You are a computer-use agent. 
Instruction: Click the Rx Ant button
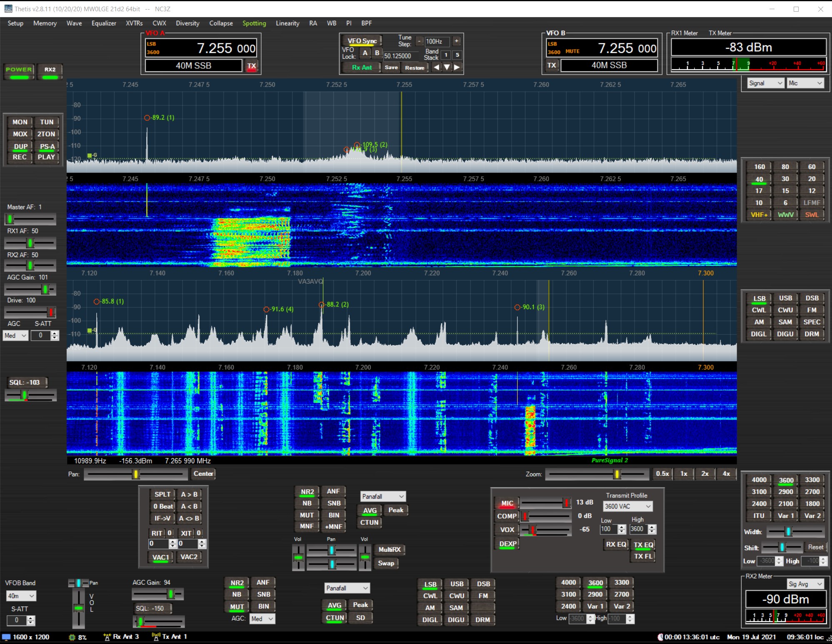(362, 67)
